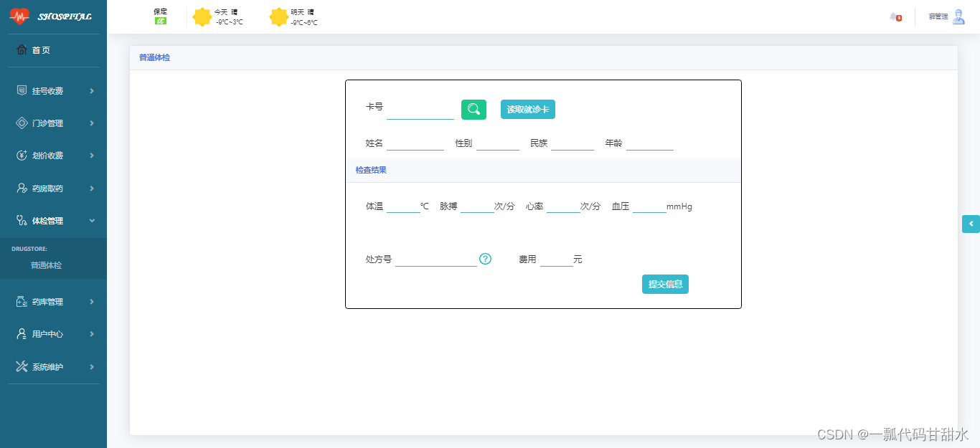The height and width of the screenshot is (448, 980).
Task: Click the 药库管理 sidebar icon
Action: click(x=22, y=302)
